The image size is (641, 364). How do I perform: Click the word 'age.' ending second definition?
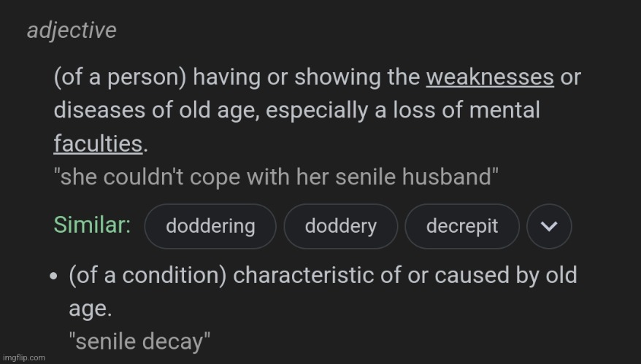click(91, 309)
